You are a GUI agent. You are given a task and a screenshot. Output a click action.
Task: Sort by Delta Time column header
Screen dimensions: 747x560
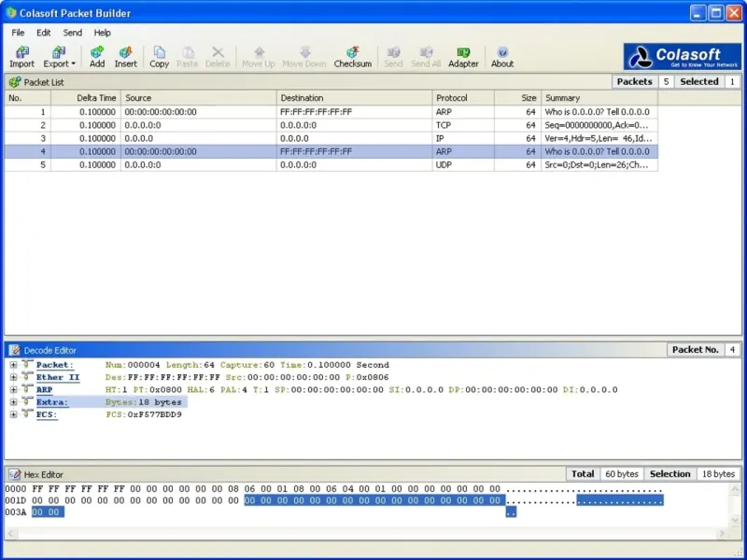96,98
